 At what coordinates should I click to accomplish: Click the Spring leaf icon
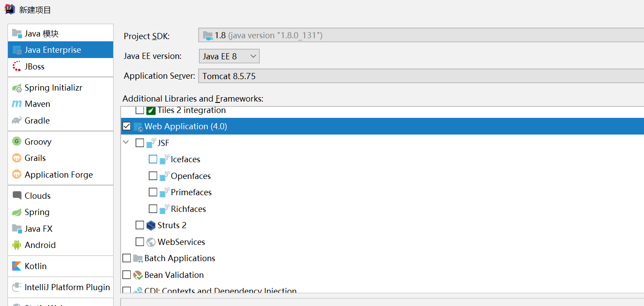17,212
